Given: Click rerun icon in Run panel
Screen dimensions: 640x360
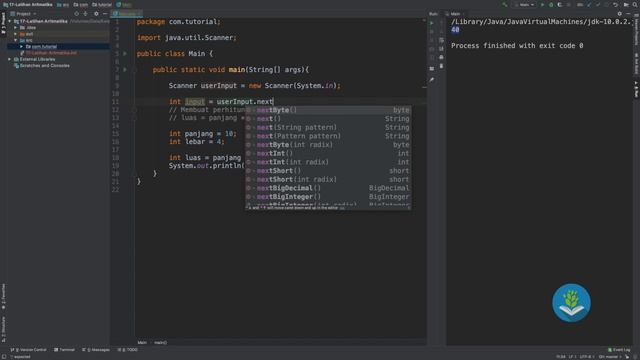Looking at the screenshot, I should (432, 23).
